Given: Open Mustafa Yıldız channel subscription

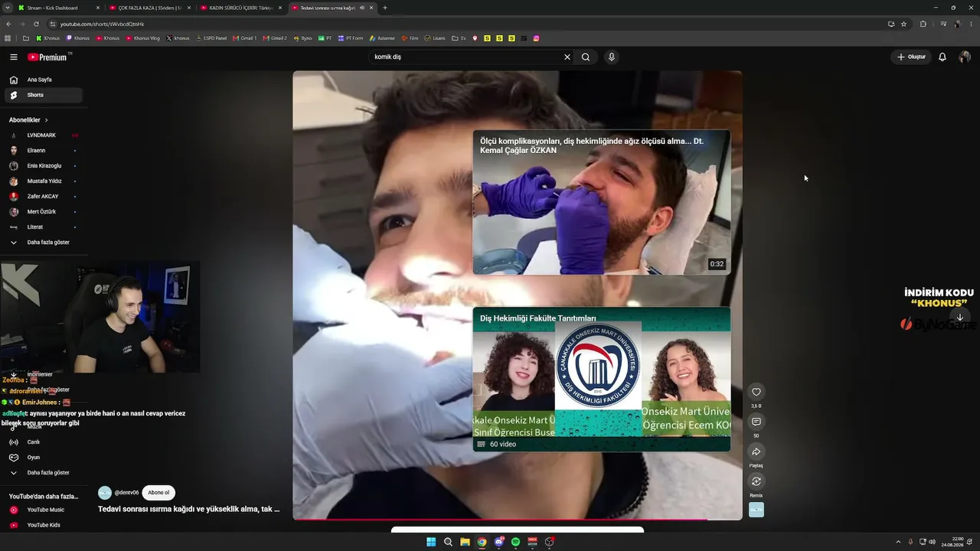Looking at the screenshot, I should click(44, 181).
